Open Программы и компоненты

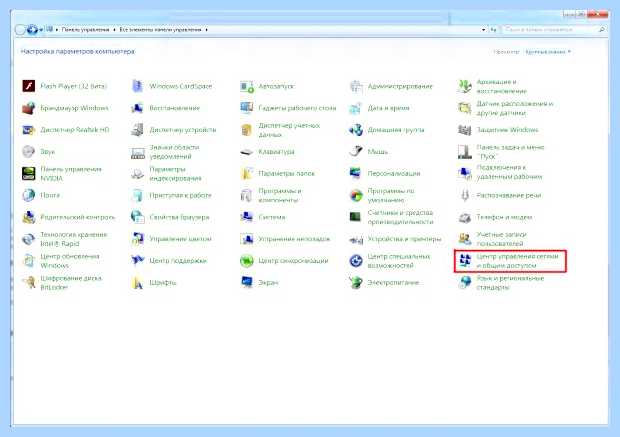tap(271, 195)
